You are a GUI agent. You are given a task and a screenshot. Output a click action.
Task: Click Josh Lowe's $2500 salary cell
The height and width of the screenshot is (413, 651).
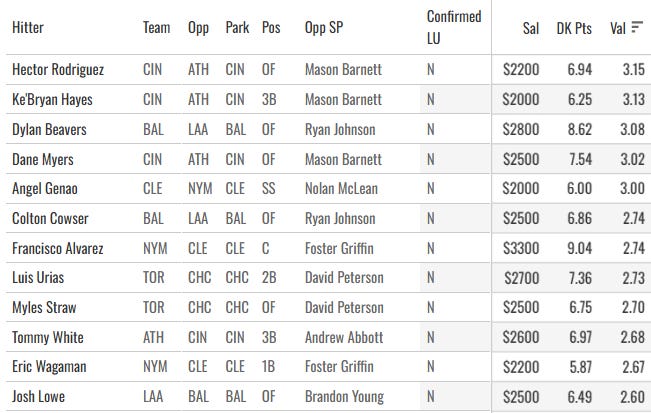tap(521, 397)
